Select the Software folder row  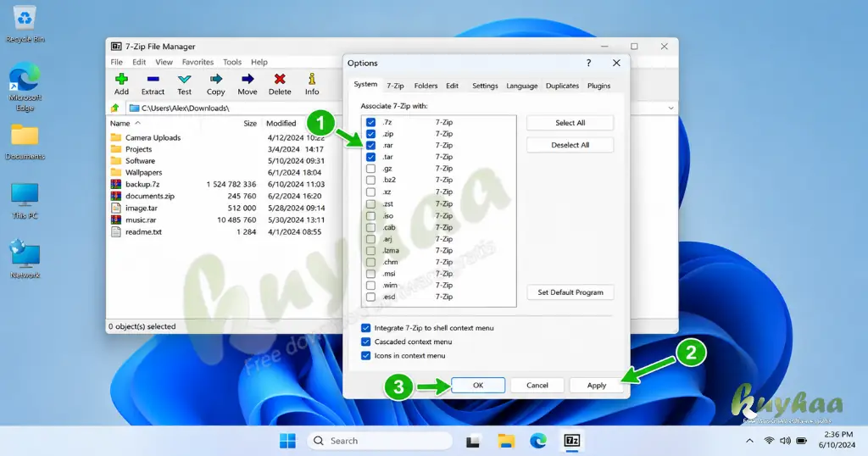click(219, 161)
